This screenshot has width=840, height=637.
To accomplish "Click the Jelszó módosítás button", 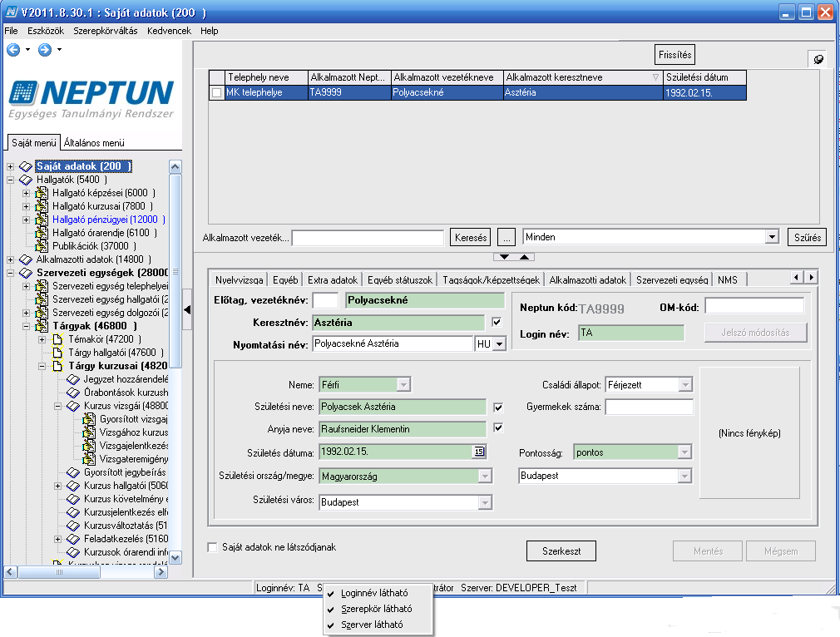I will click(755, 333).
